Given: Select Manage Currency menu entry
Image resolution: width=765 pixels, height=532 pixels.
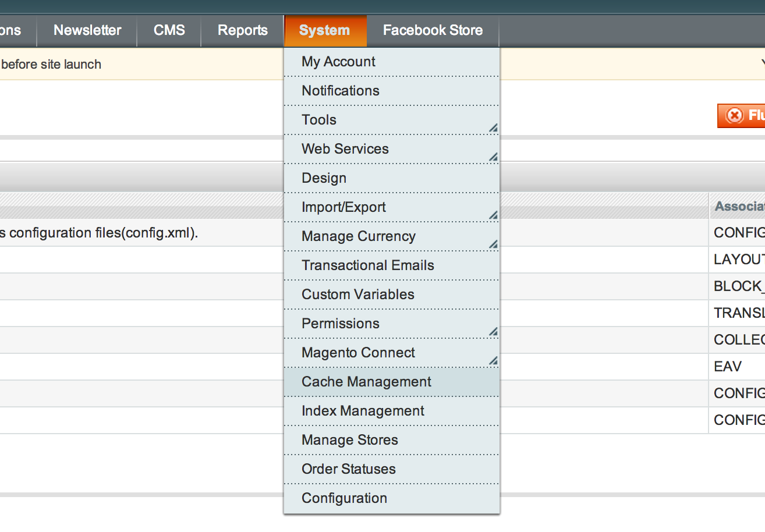Looking at the screenshot, I should 391,236.
